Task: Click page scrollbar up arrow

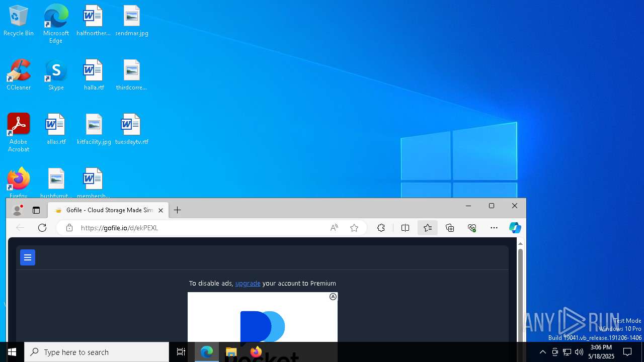Action: (521, 243)
